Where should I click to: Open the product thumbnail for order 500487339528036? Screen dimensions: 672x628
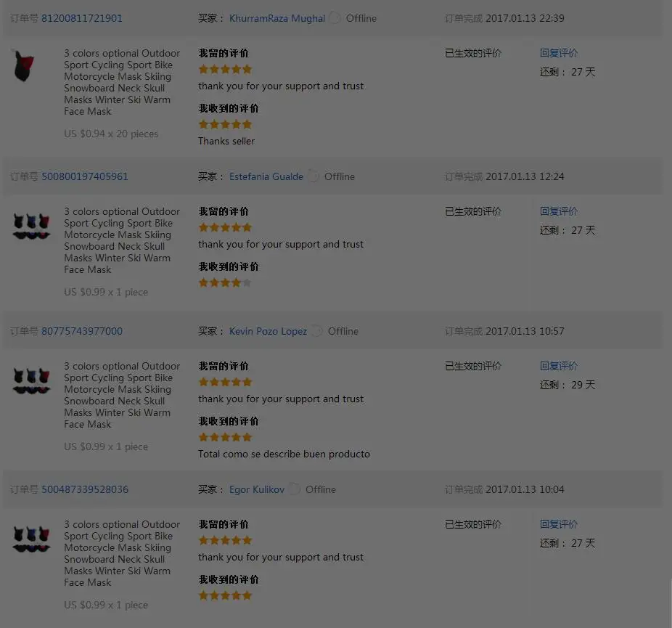point(31,539)
